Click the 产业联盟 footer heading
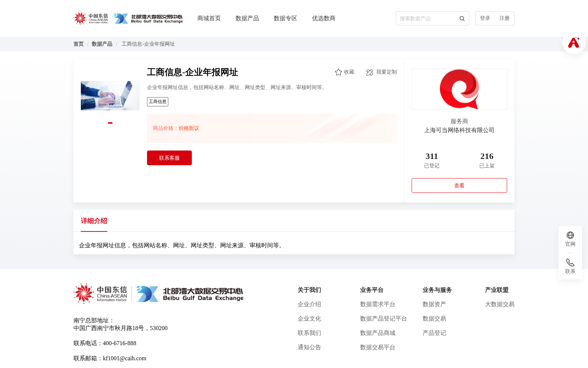The width and height of the screenshot is (588, 368). [497, 290]
